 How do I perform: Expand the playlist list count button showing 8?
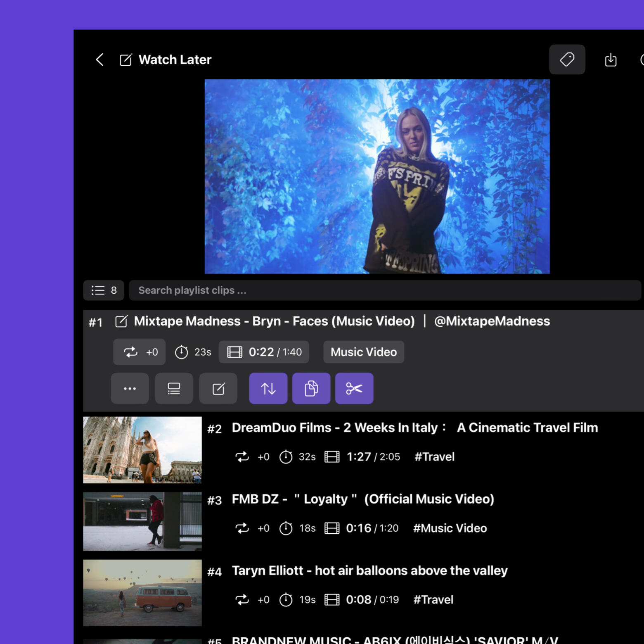[104, 290]
